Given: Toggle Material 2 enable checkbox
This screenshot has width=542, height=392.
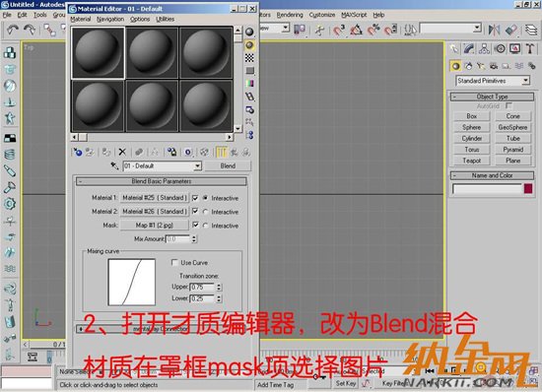Looking at the screenshot, I should click(x=195, y=211).
